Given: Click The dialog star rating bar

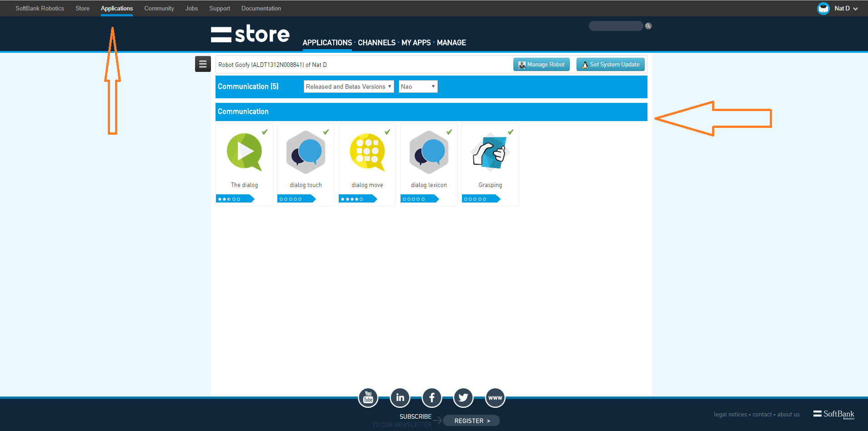Looking at the screenshot, I should point(235,199).
